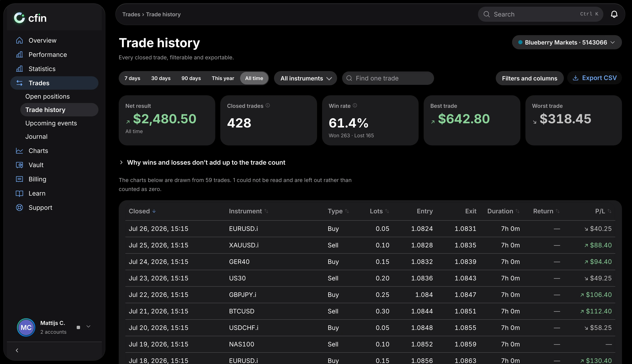Focus the top Search box

click(x=540, y=14)
